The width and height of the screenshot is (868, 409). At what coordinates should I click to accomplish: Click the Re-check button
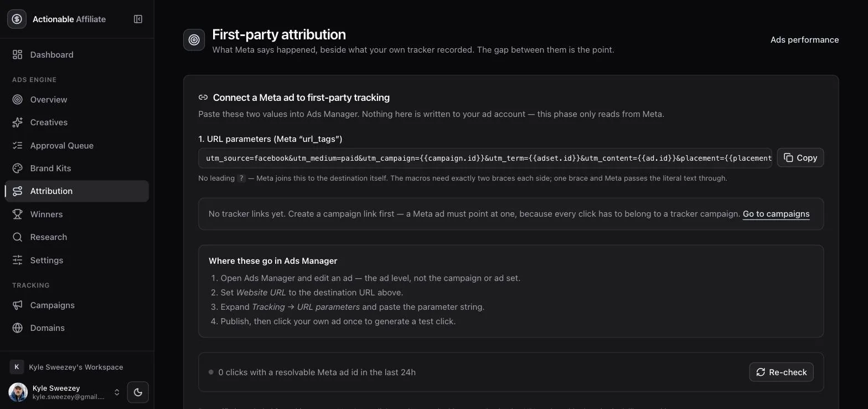pos(781,372)
